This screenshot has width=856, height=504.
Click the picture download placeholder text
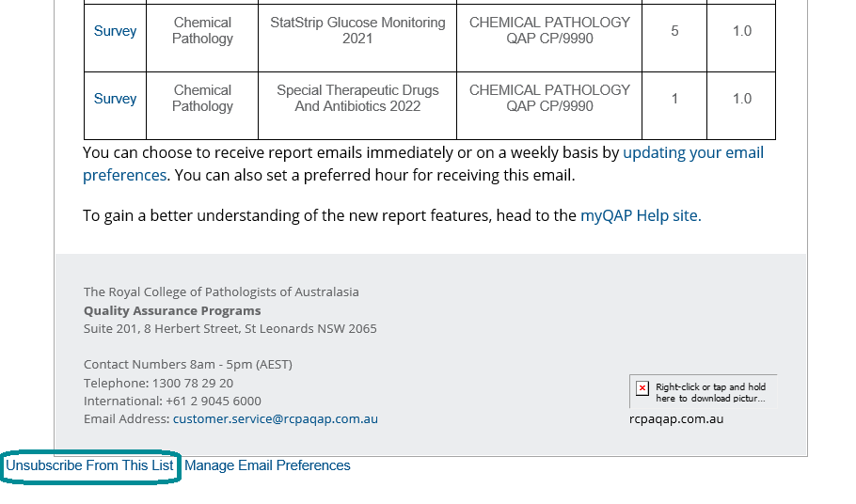coord(710,393)
